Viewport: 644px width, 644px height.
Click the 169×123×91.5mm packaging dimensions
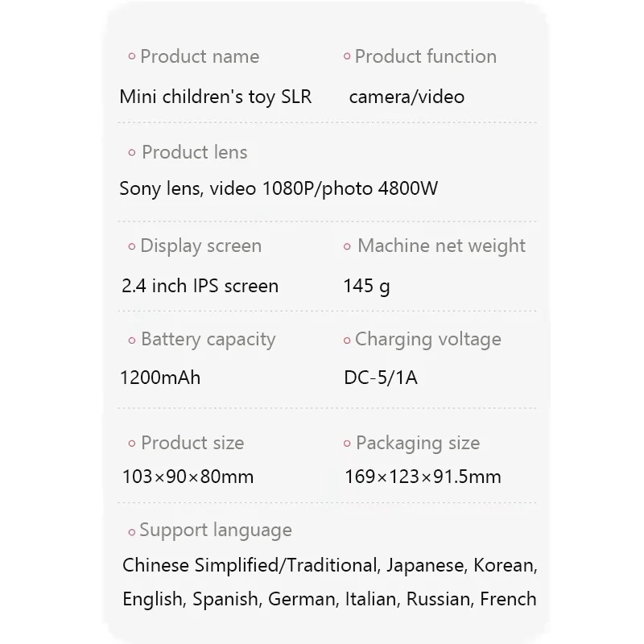coord(423,477)
